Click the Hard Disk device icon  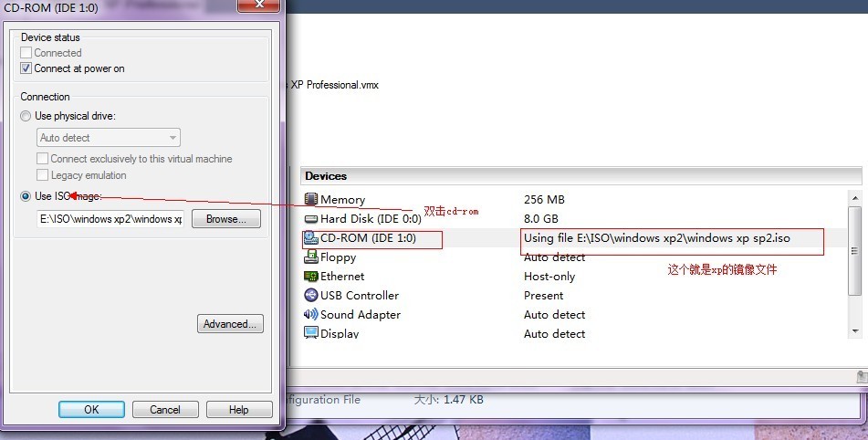point(310,218)
